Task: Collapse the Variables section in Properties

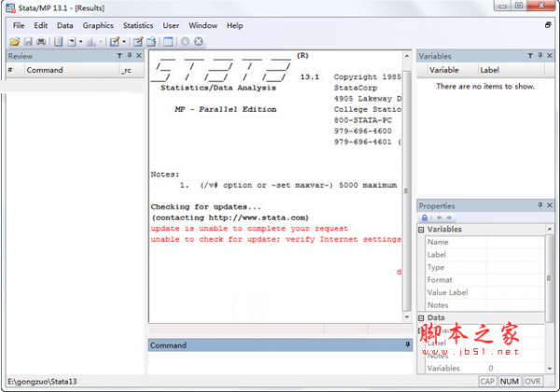Action: [x=422, y=230]
